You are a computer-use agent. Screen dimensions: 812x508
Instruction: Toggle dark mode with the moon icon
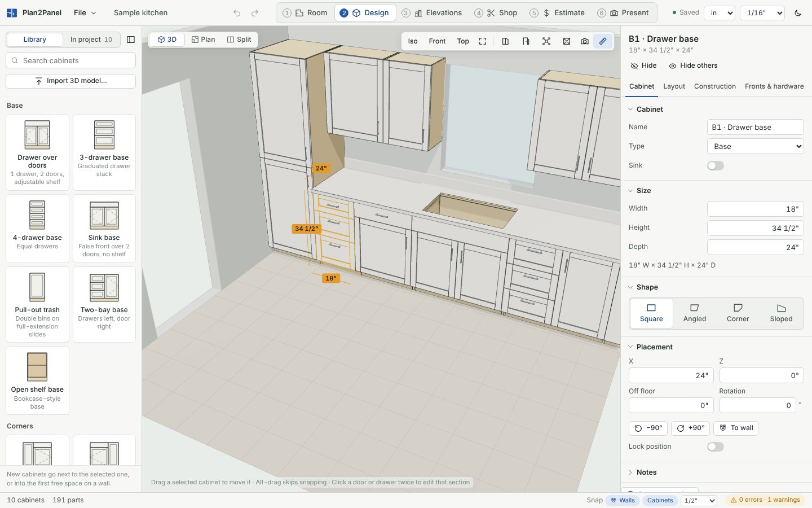798,13
